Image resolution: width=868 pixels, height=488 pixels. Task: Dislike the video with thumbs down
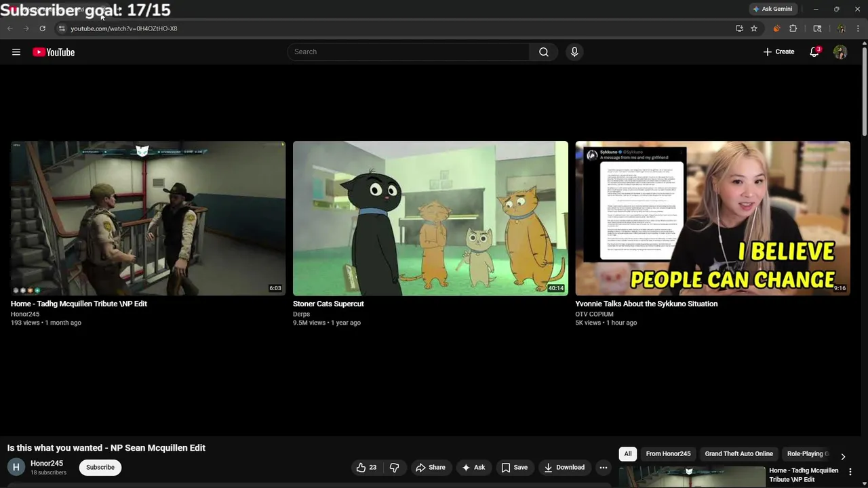click(x=394, y=468)
